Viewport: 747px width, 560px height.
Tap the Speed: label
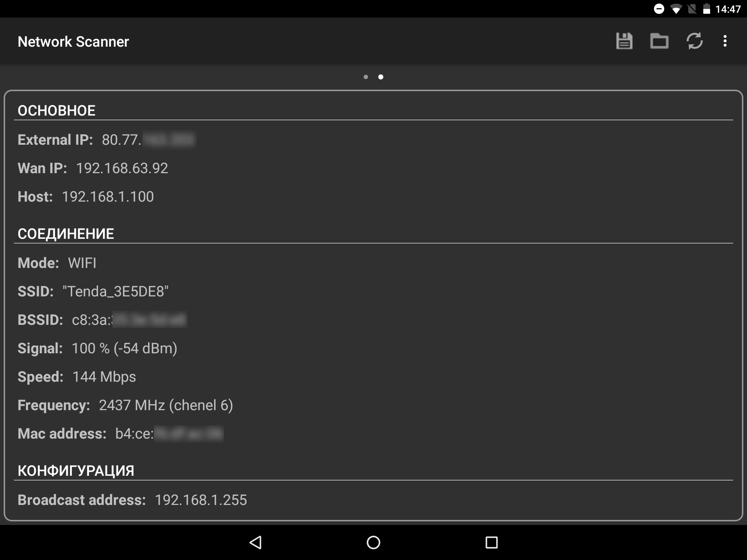[x=40, y=377]
